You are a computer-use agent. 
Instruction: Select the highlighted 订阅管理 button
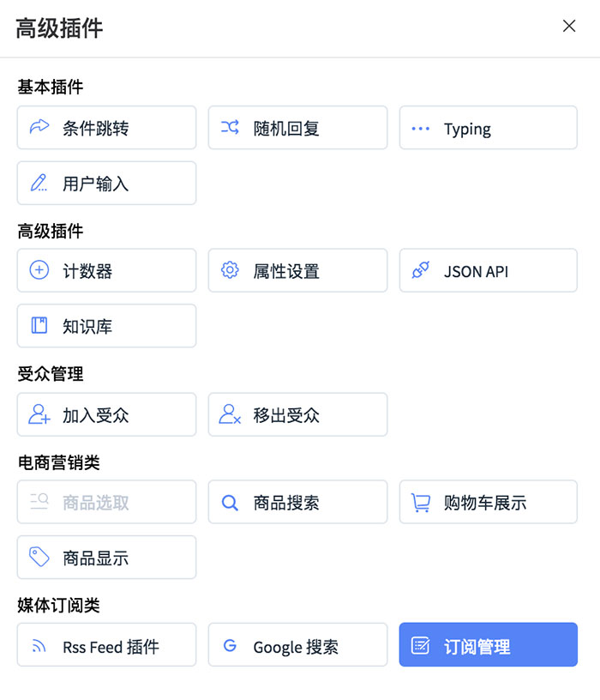pos(488,644)
